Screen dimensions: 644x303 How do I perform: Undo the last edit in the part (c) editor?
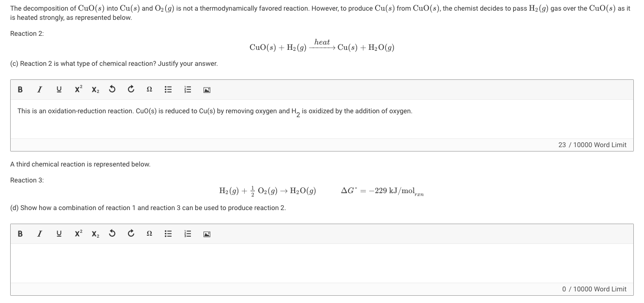point(112,90)
